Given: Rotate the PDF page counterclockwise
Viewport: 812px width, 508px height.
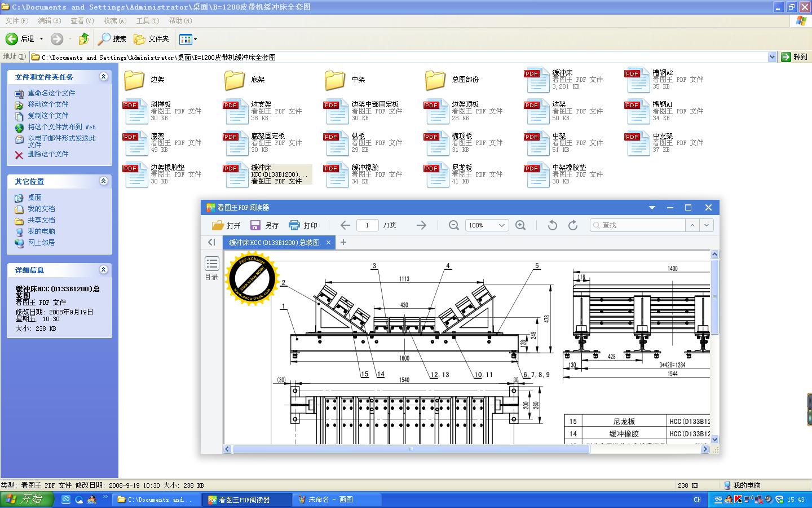Looking at the screenshot, I should pos(553,225).
